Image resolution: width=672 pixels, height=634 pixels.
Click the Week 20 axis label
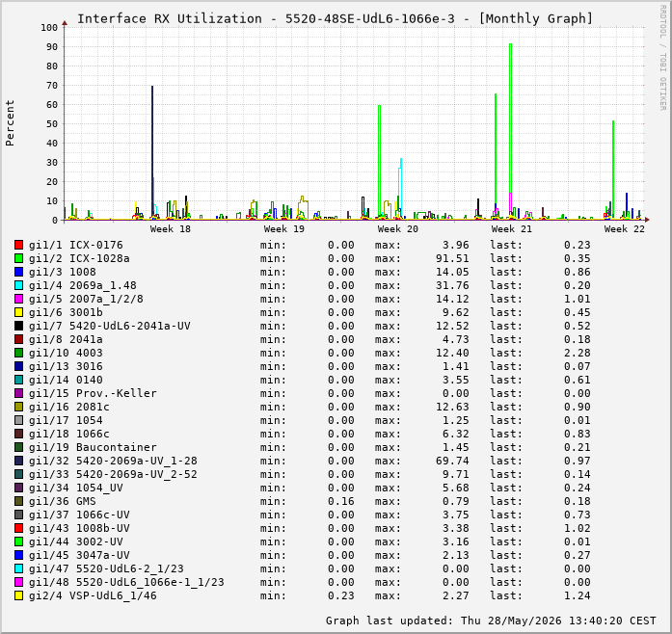coord(398,228)
